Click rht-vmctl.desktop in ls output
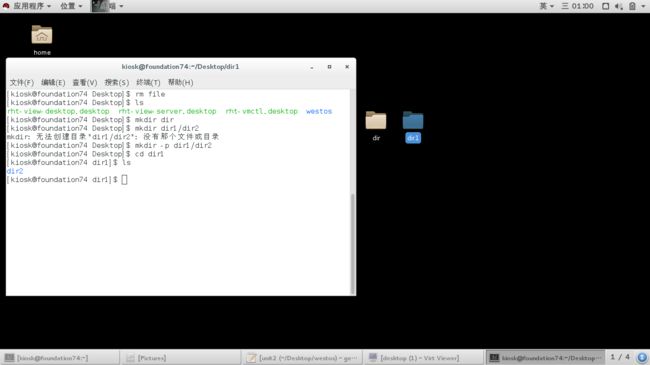The width and height of the screenshot is (650, 365). pyautogui.click(x=262, y=111)
